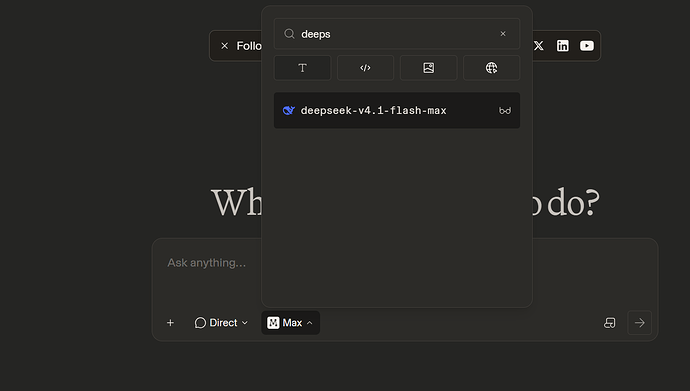Click the glasses icon on deepseek row
The height and width of the screenshot is (391, 690).
coord(505,111)
